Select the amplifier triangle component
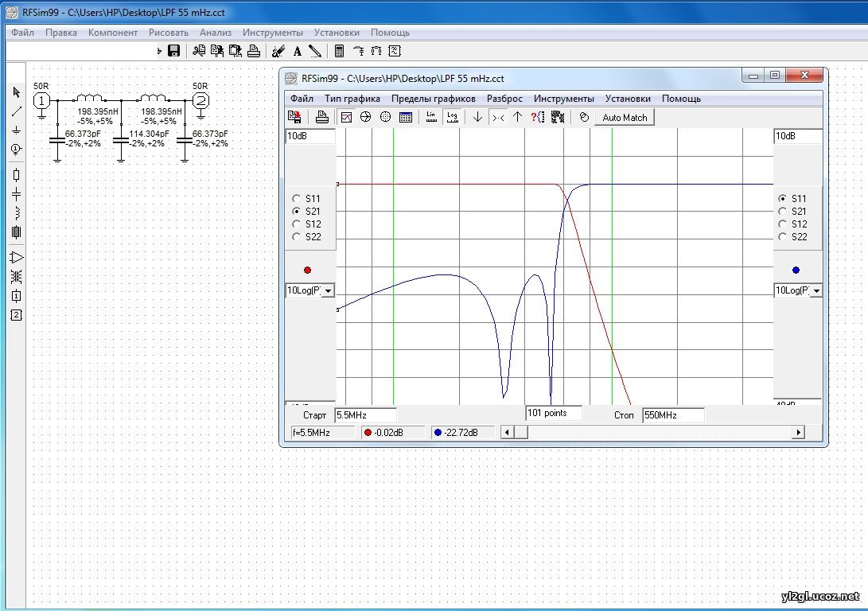Viewport: 868px width, 611px height. pyautogui.click(x=16, y=257)
